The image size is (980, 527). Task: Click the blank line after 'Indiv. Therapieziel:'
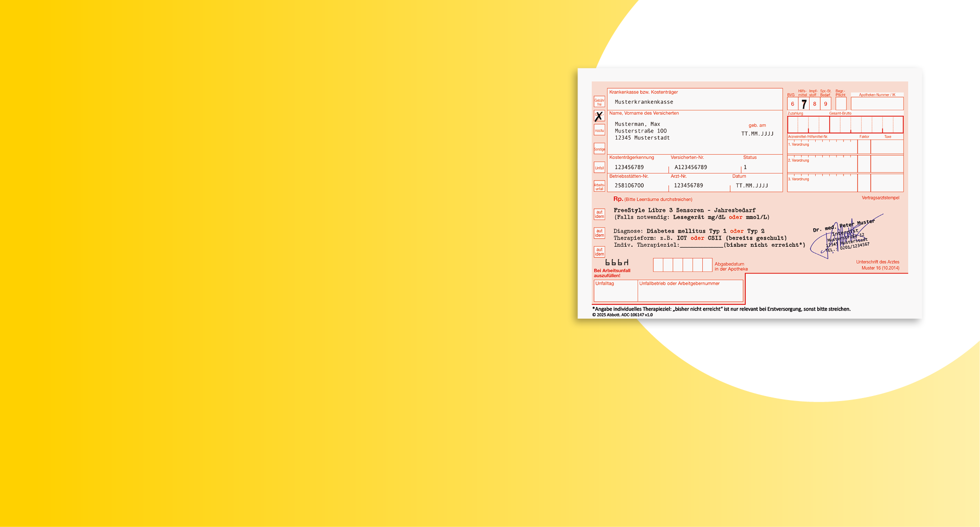pos(701,246)
